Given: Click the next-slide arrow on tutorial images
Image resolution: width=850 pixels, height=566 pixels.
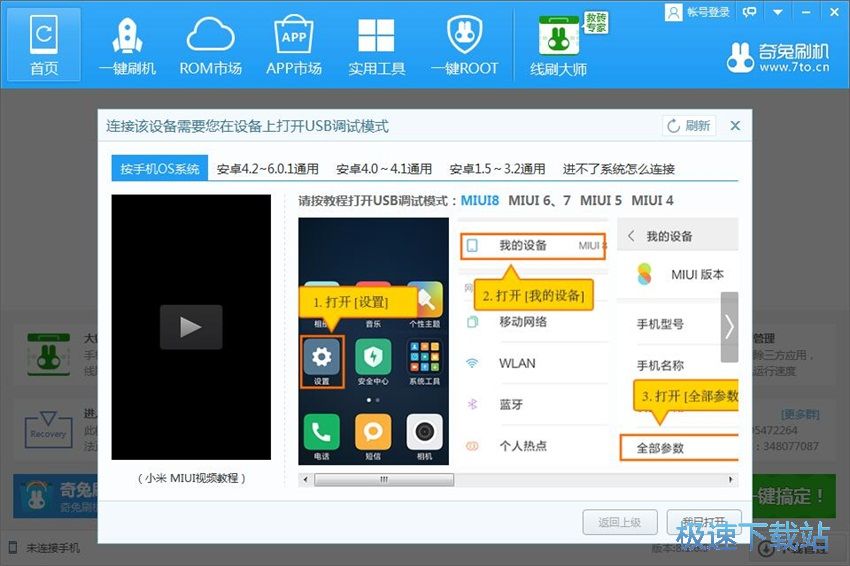Looking at the screenshot, I should (x=729, y=327).
